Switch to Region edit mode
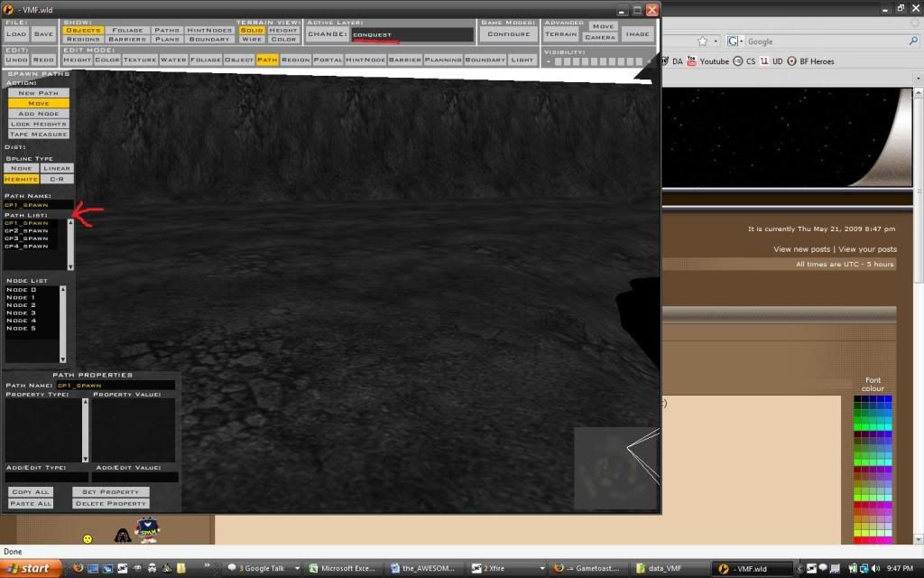The width and height of the screenshot is (924, 578). click(295, 60)
